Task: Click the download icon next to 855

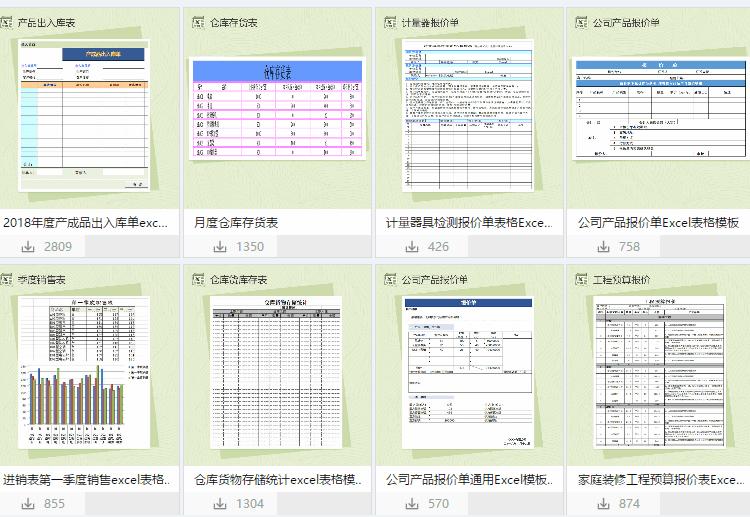Action: 28,504
